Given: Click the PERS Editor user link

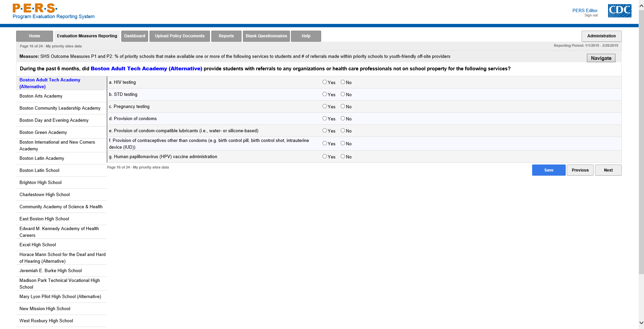Looking at the screenshot, I should (585, 10).
